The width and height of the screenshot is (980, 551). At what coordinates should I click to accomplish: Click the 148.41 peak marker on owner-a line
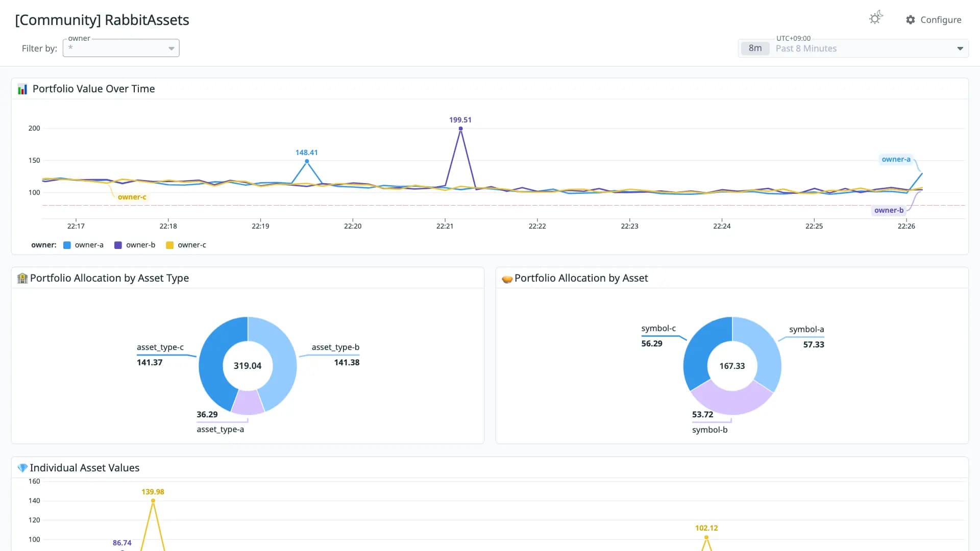pos(307,161)
